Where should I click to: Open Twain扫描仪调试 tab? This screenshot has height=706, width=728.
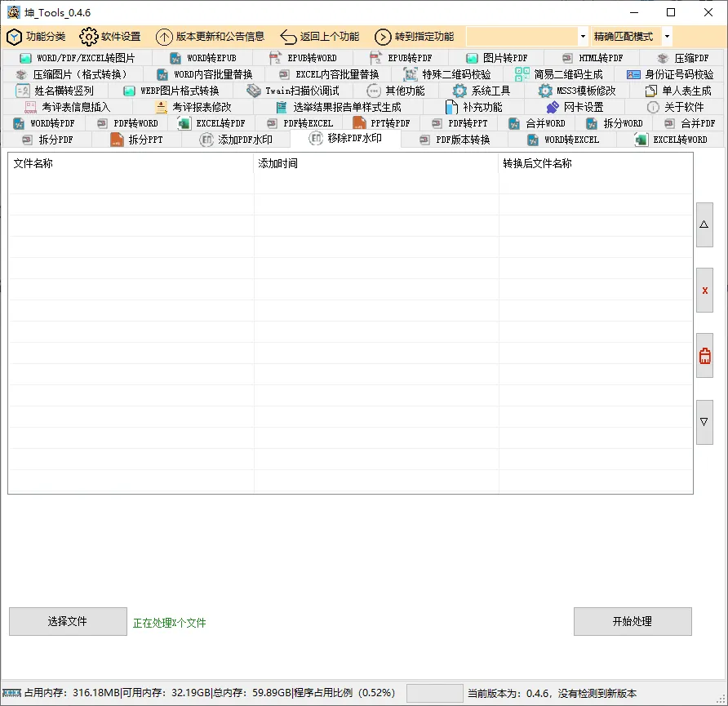coord(293,91)
